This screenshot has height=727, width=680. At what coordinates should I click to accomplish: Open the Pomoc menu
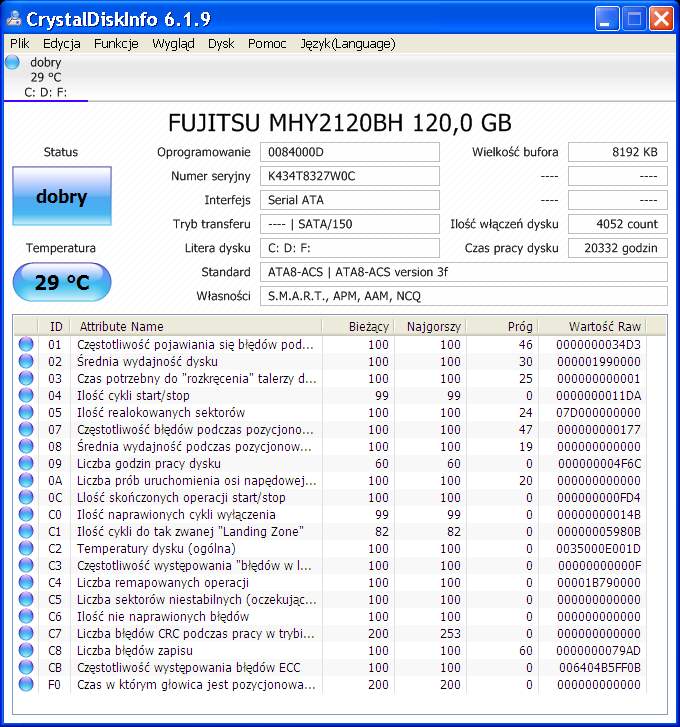[x=267, y=44]
